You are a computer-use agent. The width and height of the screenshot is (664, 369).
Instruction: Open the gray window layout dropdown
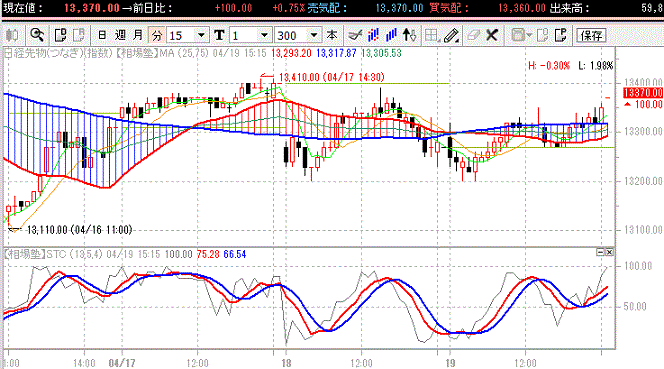coord(521,35)
